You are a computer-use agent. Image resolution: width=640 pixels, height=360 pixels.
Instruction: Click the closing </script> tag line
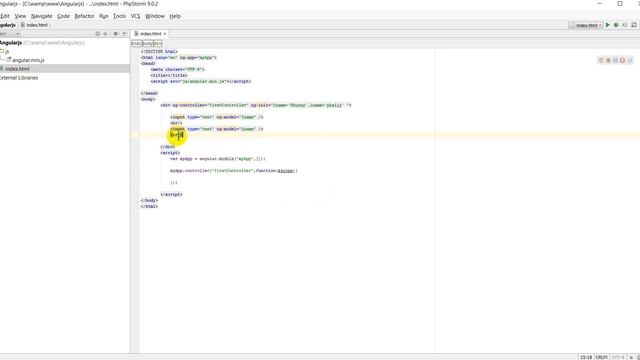click(171, 194)
